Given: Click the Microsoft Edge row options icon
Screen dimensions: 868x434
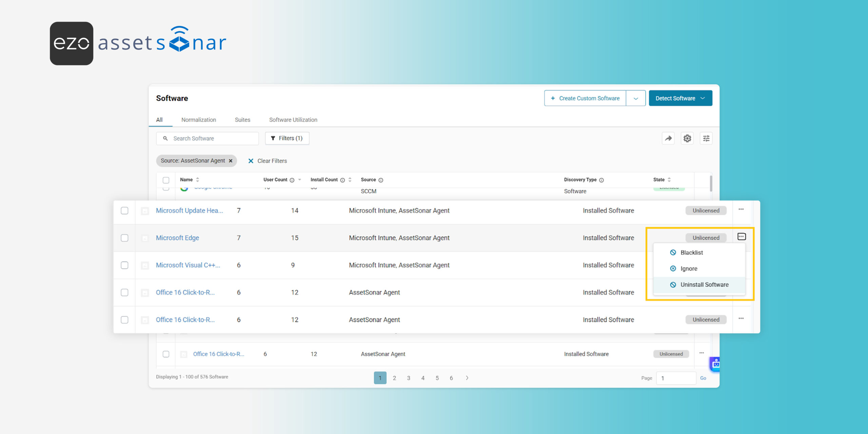Looking at the screenshot, I should click(742, 237).
